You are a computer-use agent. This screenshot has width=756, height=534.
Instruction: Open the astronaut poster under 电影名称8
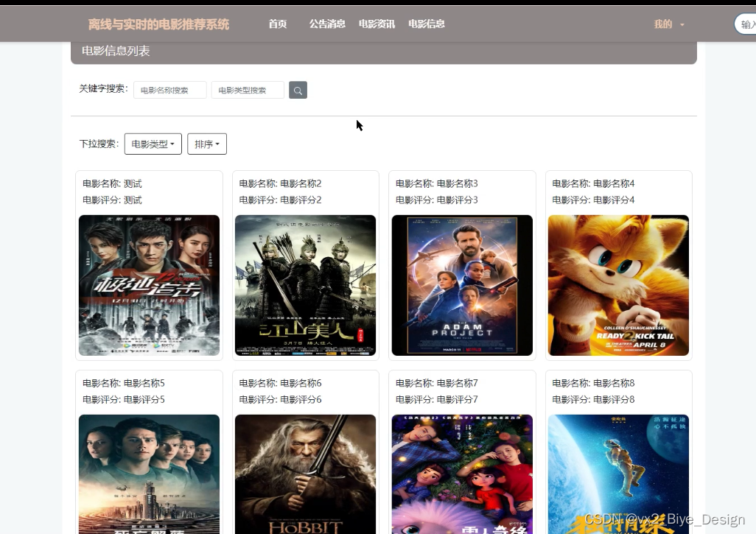(618, 474)
